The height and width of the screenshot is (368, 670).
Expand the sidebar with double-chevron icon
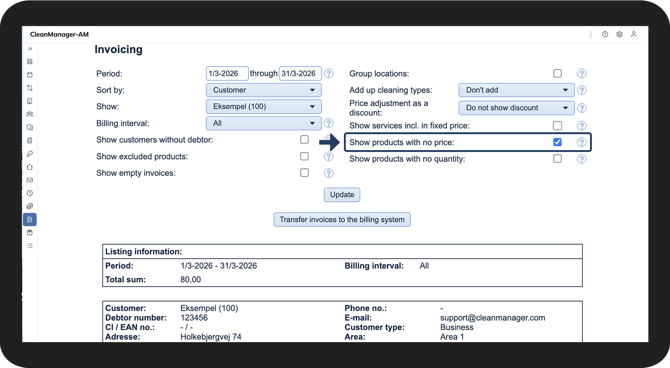pyautogui.click(x=30, y=49)
